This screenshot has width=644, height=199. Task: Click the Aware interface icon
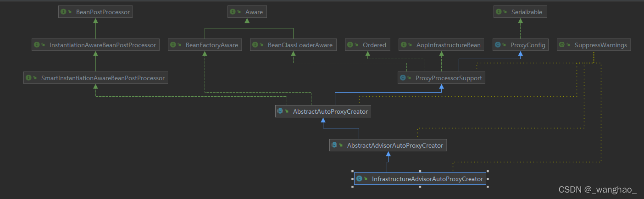(233, 12)
